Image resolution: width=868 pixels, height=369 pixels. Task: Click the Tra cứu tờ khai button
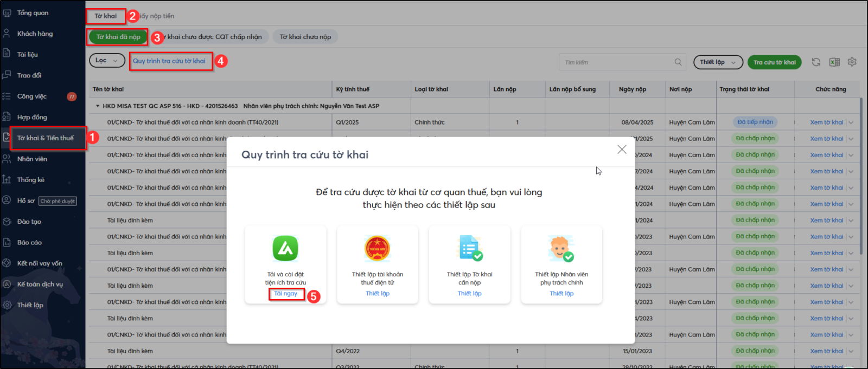[x=775, y=62]
